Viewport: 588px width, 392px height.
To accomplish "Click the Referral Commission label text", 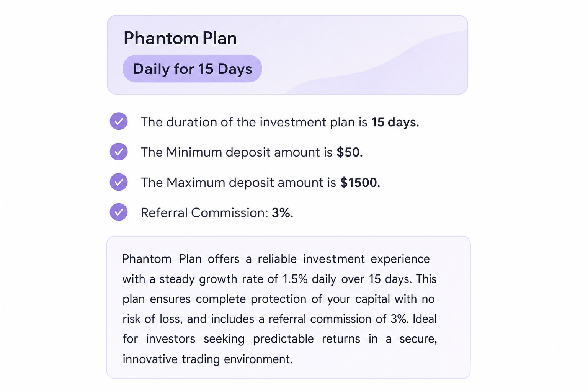I will 204,213.
